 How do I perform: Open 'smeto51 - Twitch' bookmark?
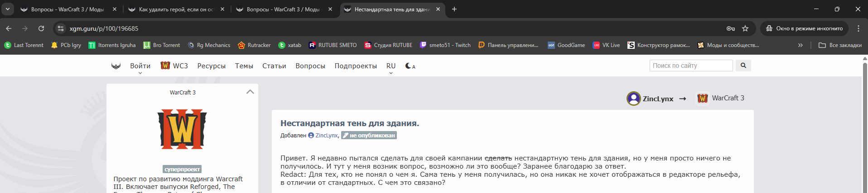(445, 45)
